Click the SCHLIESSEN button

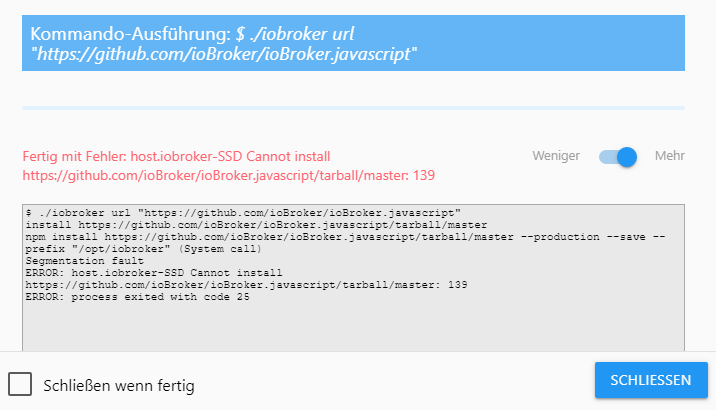click(x=651, y=380)
